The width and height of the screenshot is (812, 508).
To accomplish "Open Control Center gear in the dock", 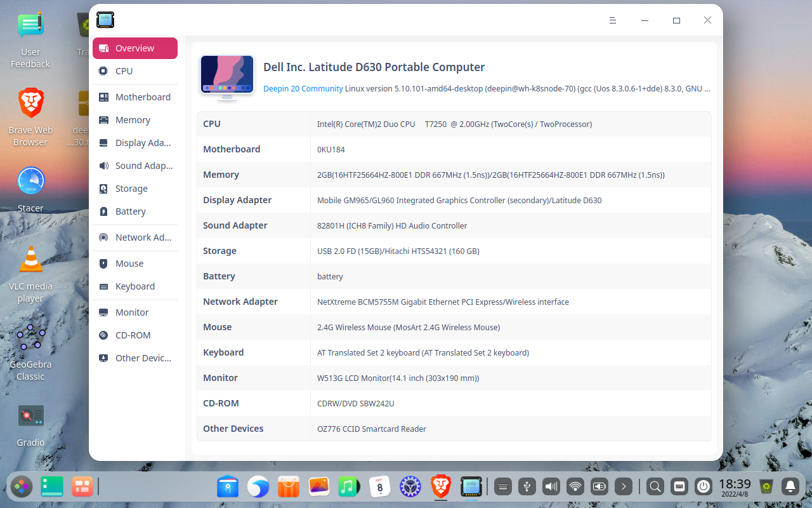I will pos(410,487).
